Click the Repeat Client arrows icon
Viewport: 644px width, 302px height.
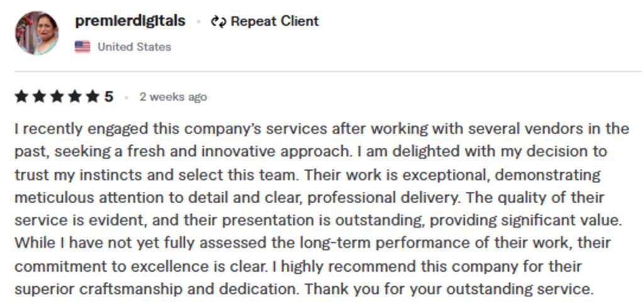[218, 21]
